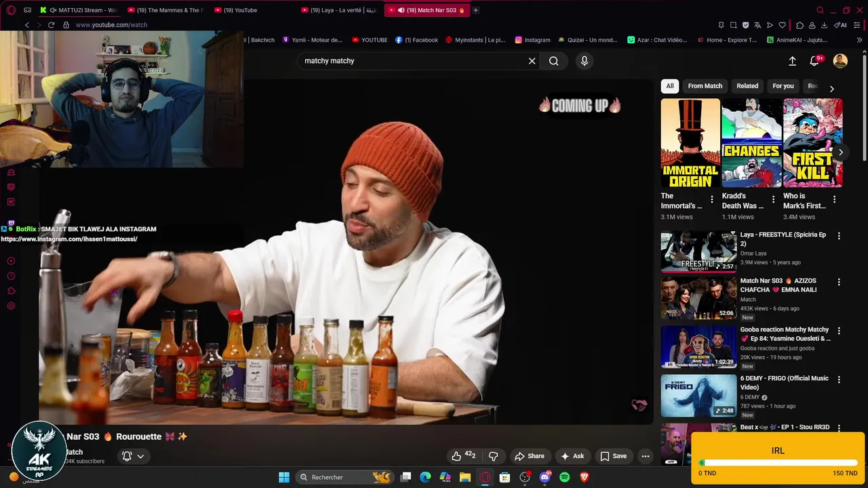Viewport: 868px width, 488px height.
Task: Open the Instagram bookmark
Action: click(532, 40)
